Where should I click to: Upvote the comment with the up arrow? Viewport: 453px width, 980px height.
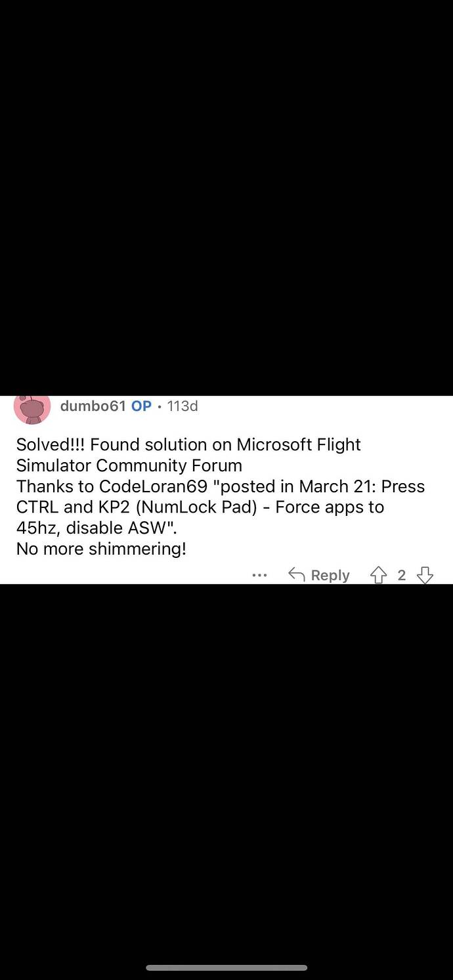click(378, 576)
